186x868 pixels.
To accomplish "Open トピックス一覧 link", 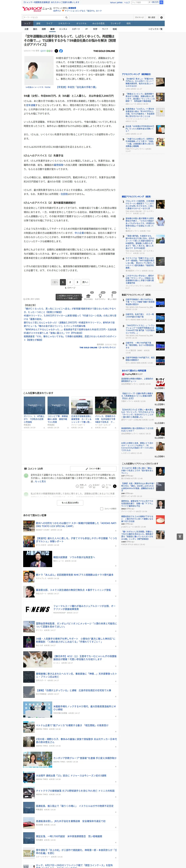I will [x=155, y=29].
